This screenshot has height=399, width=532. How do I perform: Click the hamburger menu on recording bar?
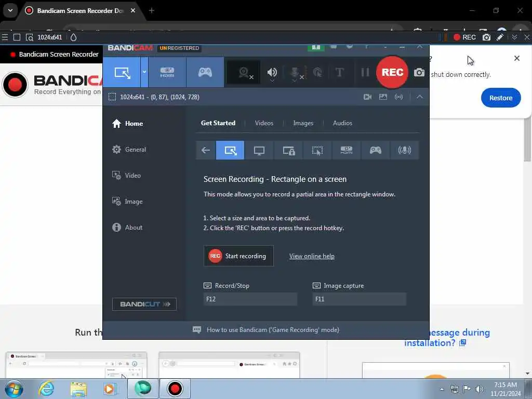click(5, 37)
